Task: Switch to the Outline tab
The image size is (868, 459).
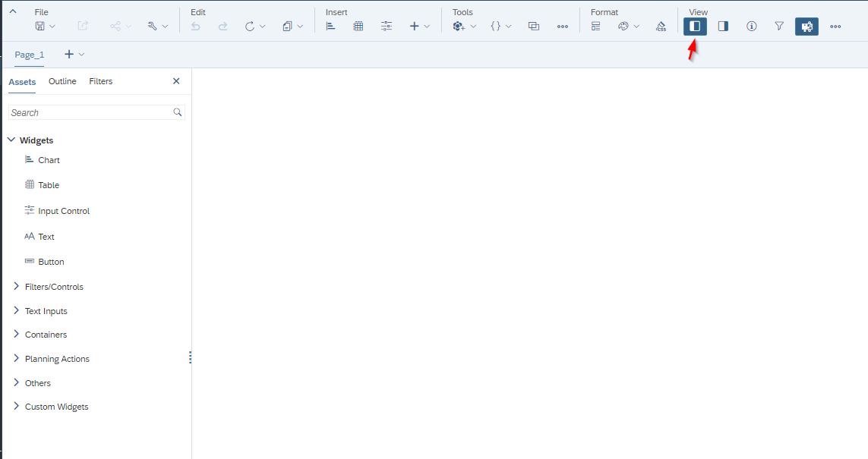Action: [x=62, y=81]
